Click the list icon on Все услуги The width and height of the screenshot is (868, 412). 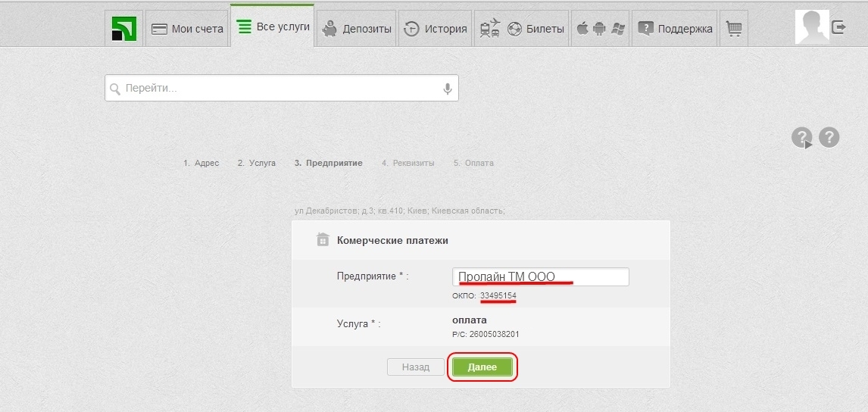pos(244,27)
